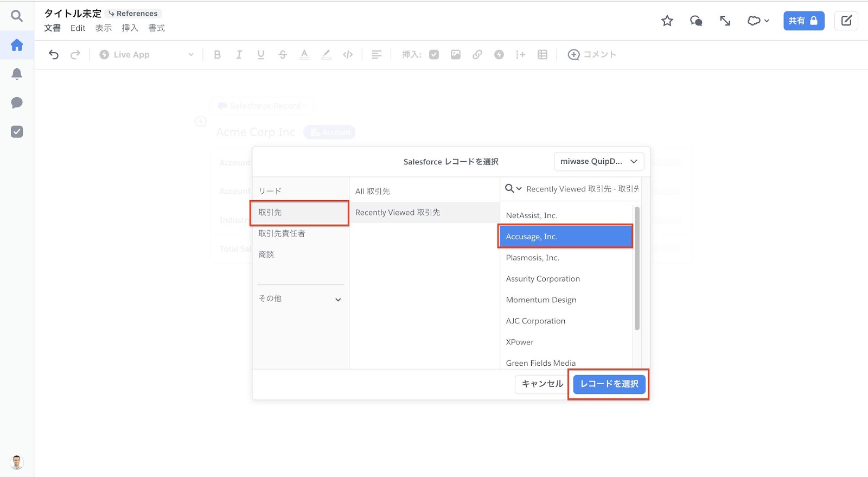Go to Home in left sidebar
The height and width of the screenshot is (477, 868).
click(x=17, y=44)
